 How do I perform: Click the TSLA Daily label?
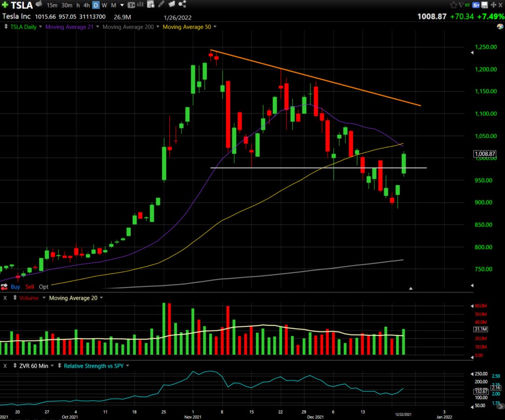[x=23, y=27]
